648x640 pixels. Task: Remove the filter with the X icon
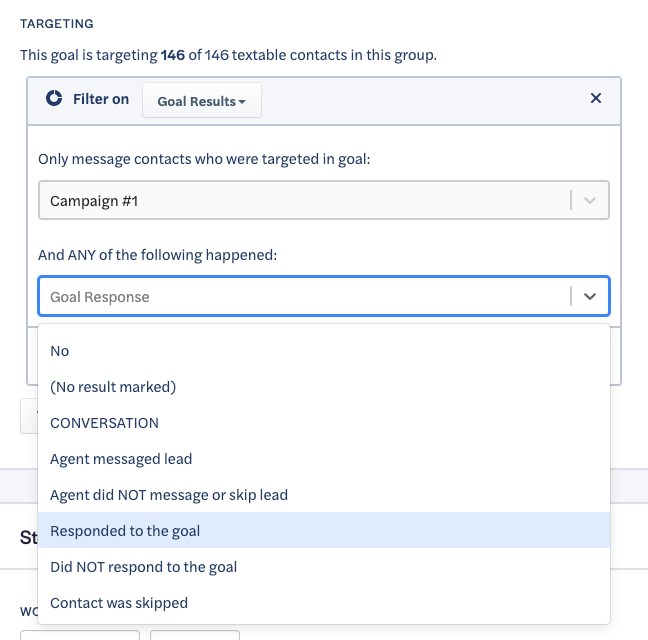[596, 98]
